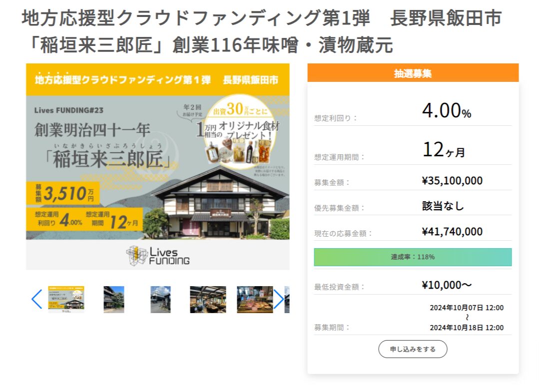This screenshot has height=392, width=539.
Task: Select the shop interior thumbnail
Action: pos(208,299)
